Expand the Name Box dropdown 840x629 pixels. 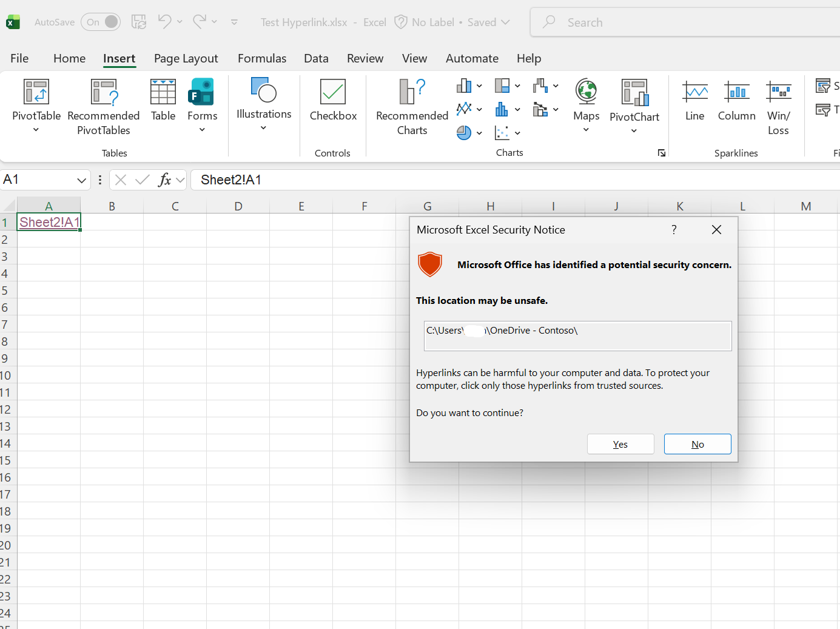[81, 180]
